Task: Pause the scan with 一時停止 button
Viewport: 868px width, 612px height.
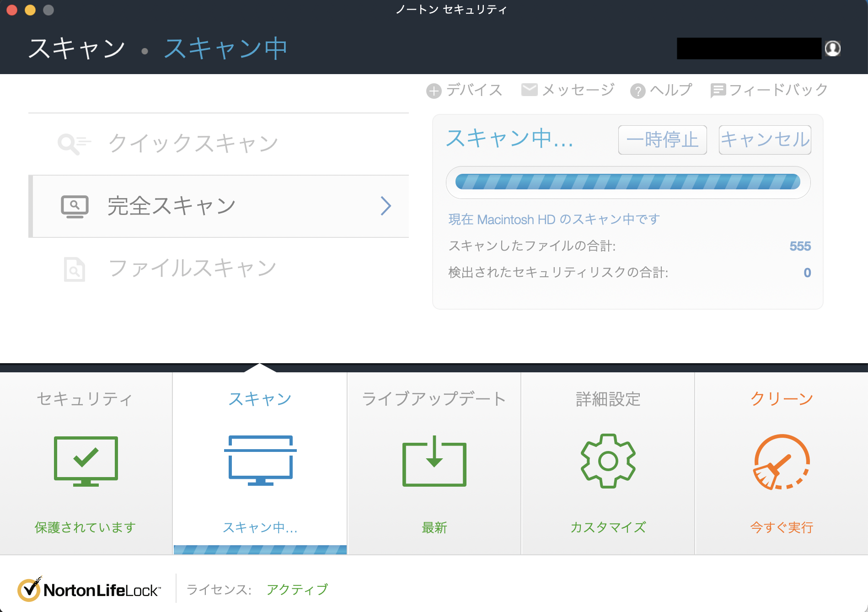Action: click(662, 140)
